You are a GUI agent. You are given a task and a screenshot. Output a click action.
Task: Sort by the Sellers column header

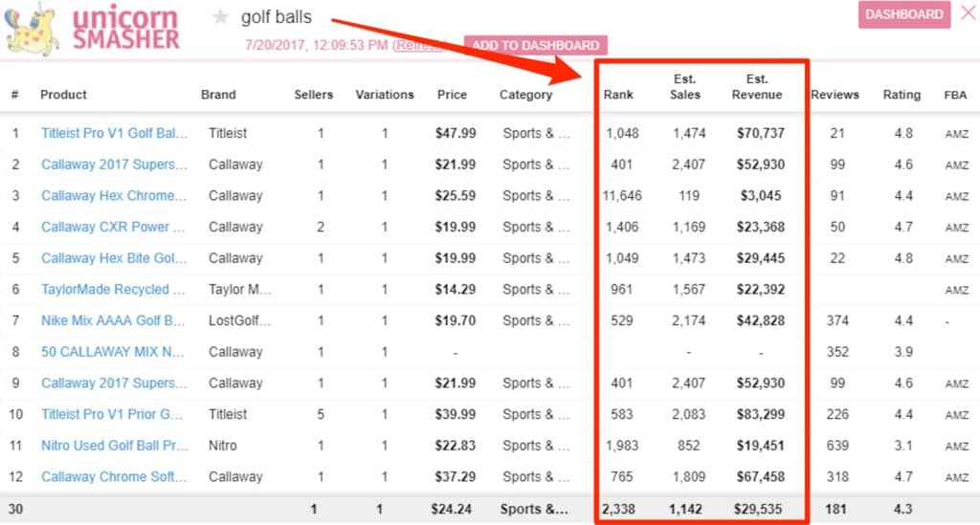pyautogui.click(x=313, y=95)
